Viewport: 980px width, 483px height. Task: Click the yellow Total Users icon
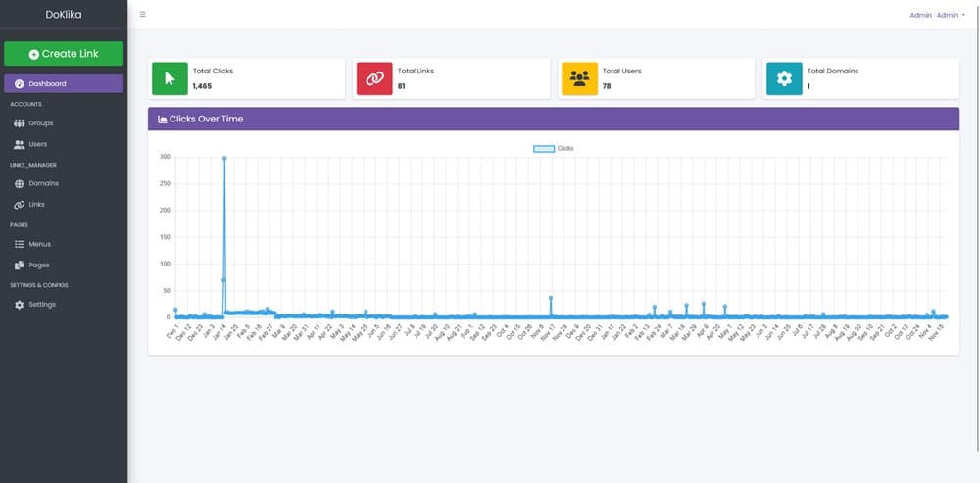[x=579, y=78]
